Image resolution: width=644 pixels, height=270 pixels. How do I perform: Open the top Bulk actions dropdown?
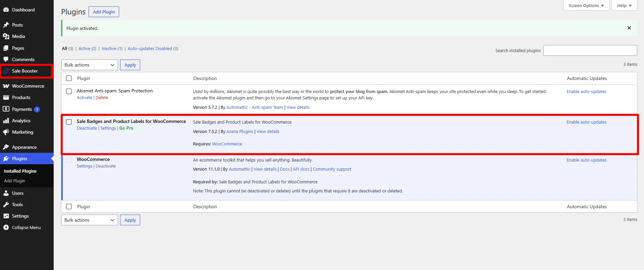click(90, 65)
